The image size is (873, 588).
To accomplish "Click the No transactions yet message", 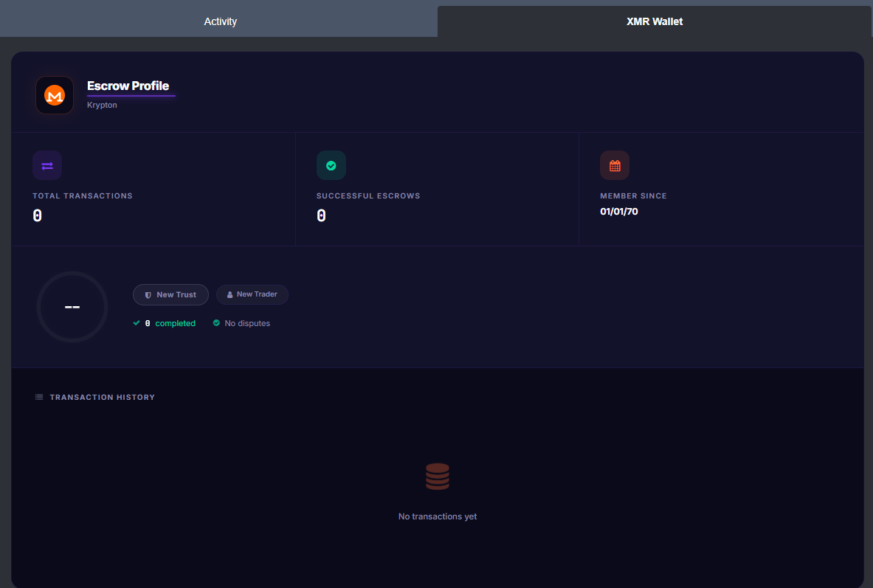I will click(438, 516).
